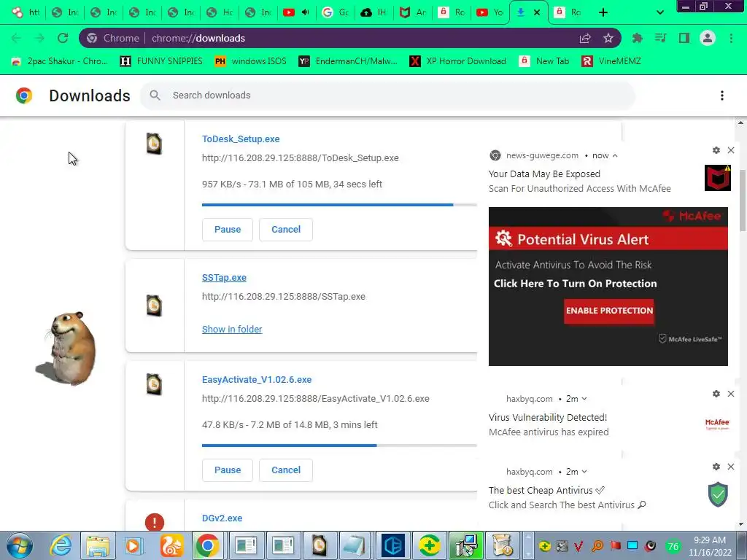
Task: Launch Internet Explorer from taskbar
Action: point(61,545)
